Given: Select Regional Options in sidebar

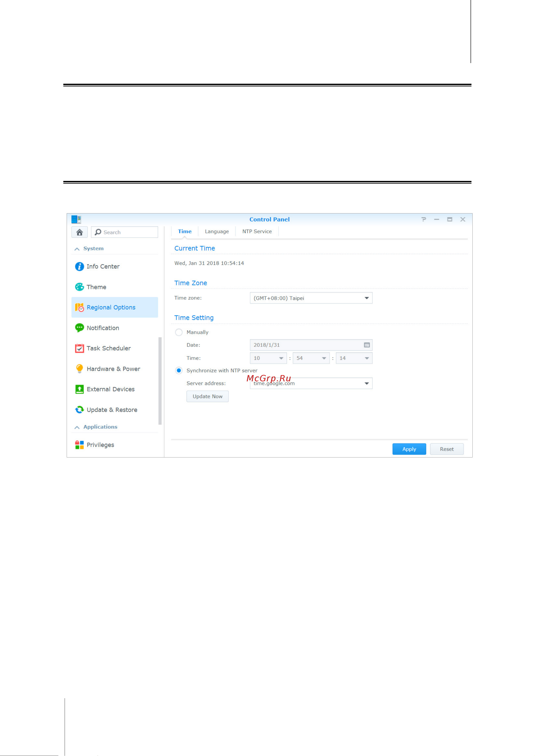Looking at the screenshot, I should pos(115,307).
